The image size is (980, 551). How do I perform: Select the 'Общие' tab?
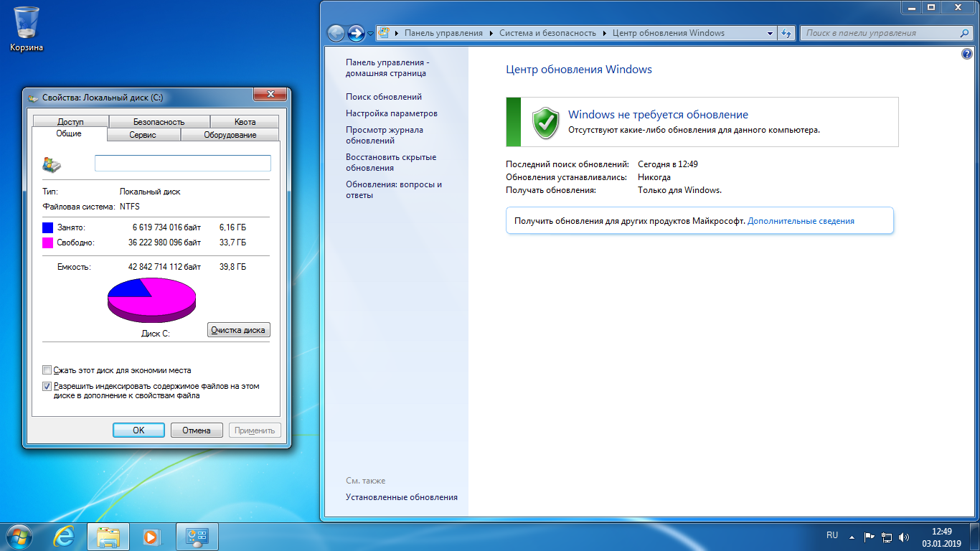click(x=69, y=134)
